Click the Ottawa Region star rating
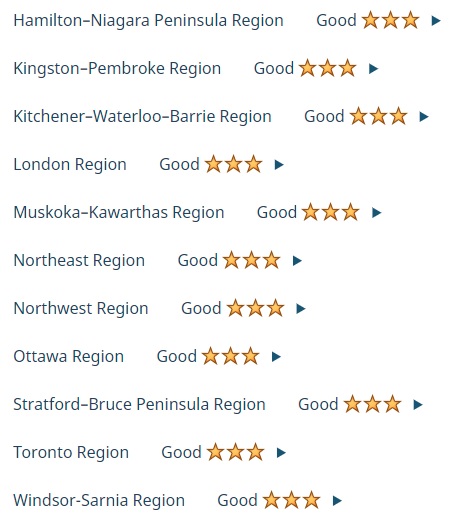Screen dimensions: 457x524 click(231, 356)
